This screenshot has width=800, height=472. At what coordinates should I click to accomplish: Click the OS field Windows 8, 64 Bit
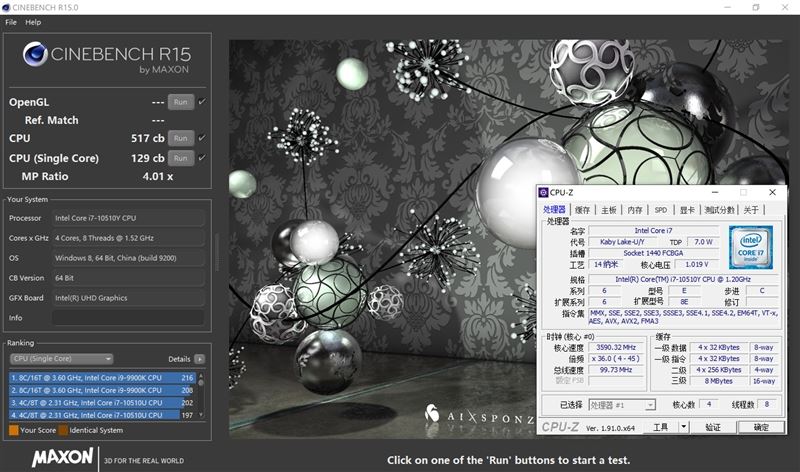tap(129, 258)
